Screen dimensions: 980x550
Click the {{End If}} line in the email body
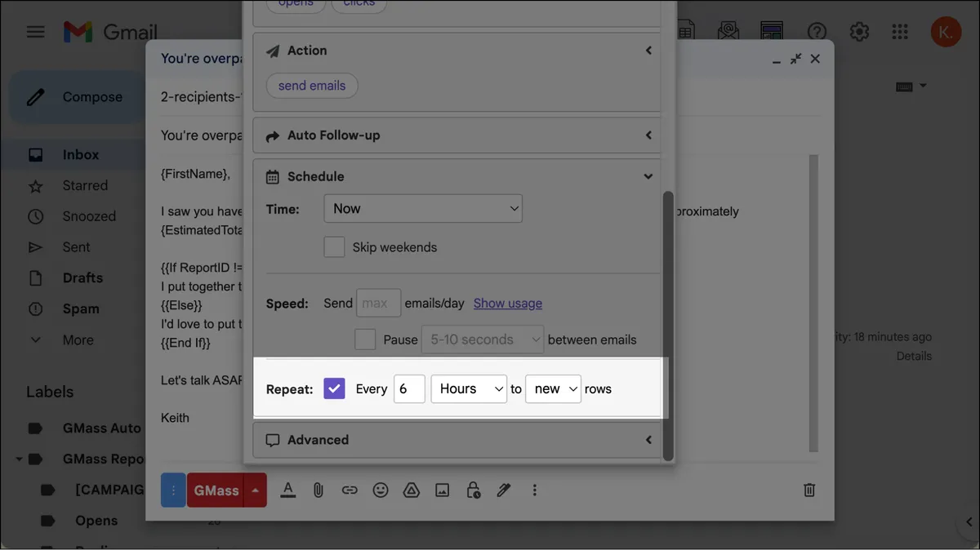(185, 344)
